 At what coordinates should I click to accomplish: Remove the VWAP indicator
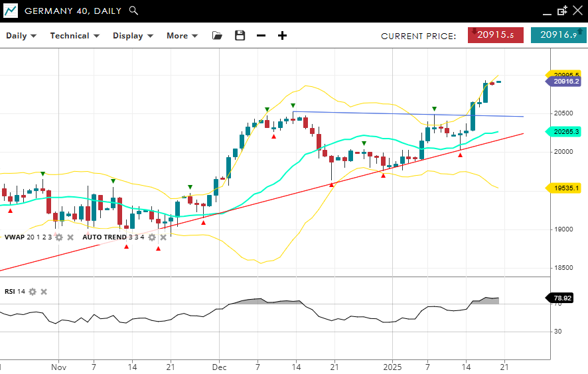70,237
